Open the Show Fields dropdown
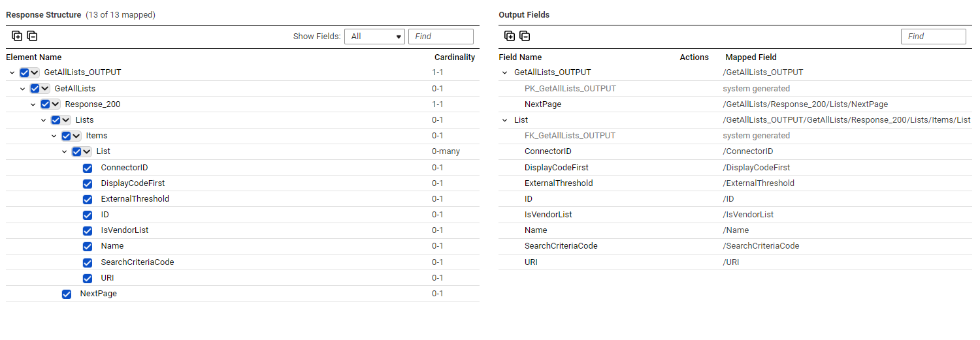 click(x=374, y=37)
